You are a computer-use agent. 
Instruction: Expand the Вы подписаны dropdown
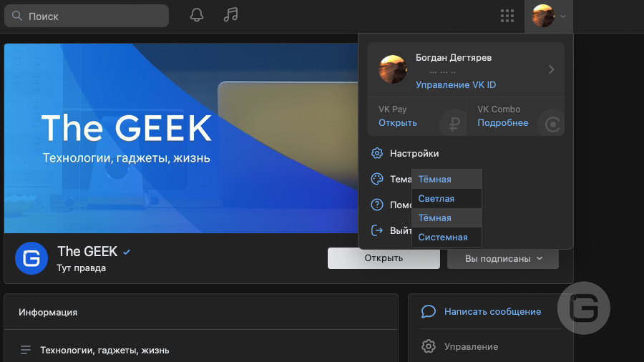tap(503, 258)
